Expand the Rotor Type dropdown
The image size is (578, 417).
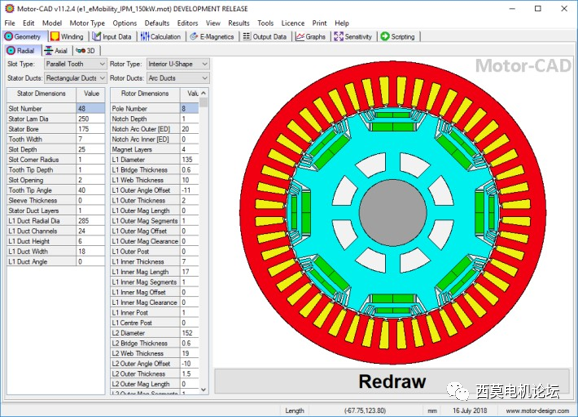click(x=178, y=64)
